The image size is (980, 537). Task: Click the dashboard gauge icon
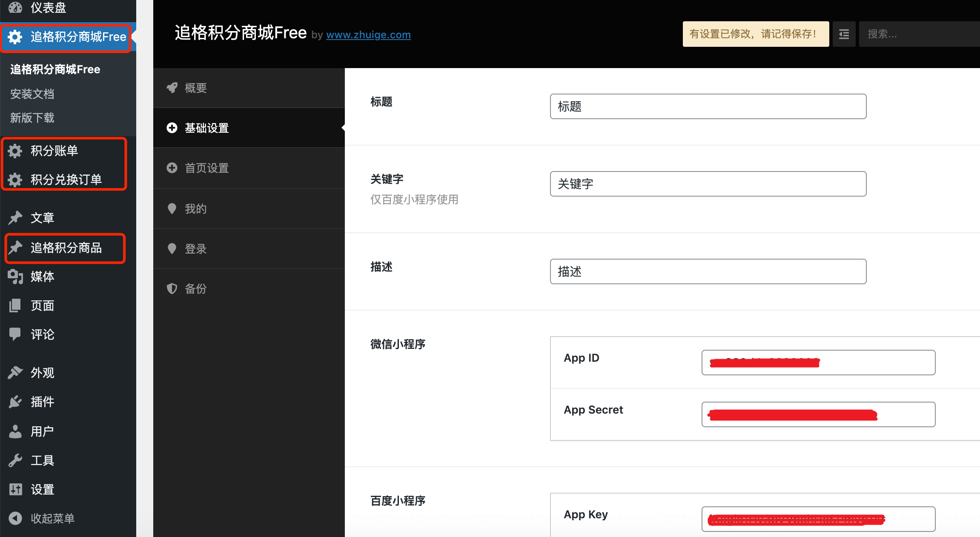point(15,7)
